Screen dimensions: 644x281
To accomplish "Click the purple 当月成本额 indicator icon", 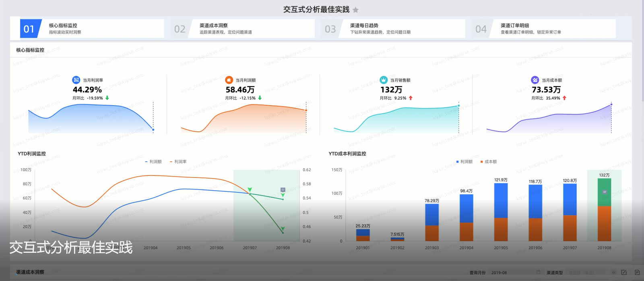I will tap(535, 80).
